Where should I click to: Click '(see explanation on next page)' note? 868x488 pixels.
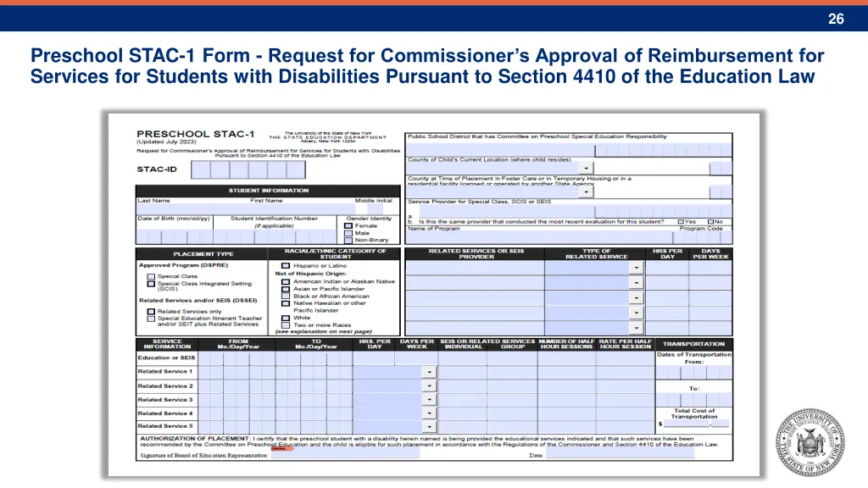(x=323, y=331)
